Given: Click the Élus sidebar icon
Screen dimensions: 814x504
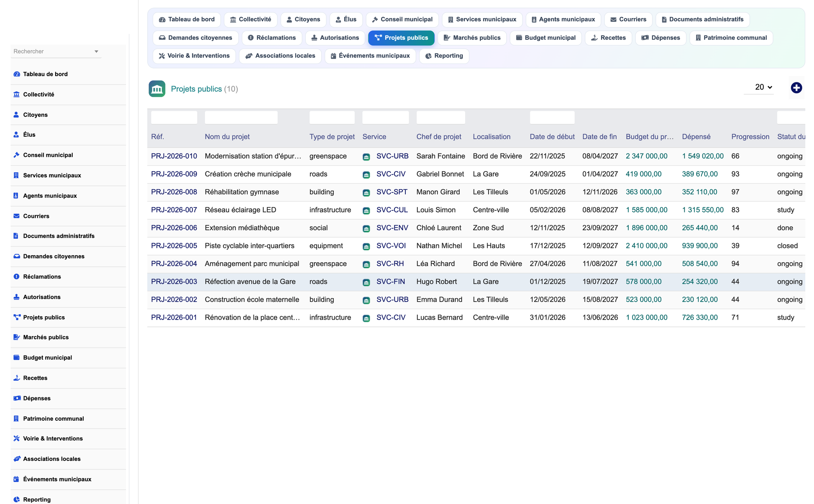Looking at the screenshot, I should point(16,135).
